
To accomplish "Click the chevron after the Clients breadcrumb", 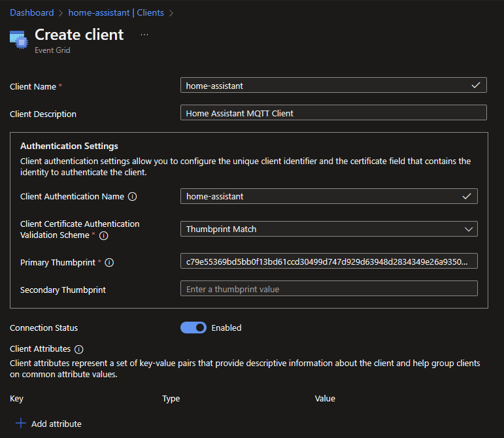I will (x=171, y=13).
